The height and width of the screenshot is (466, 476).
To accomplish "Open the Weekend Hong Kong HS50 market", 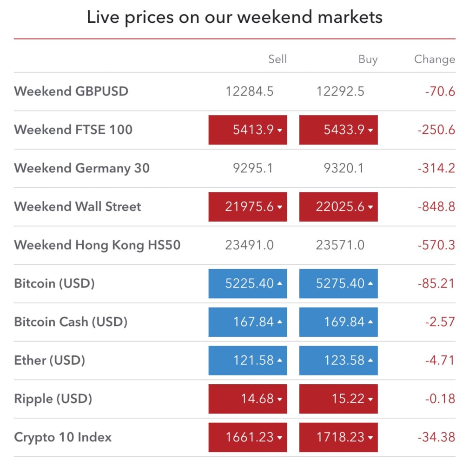I will coord(234,245).
